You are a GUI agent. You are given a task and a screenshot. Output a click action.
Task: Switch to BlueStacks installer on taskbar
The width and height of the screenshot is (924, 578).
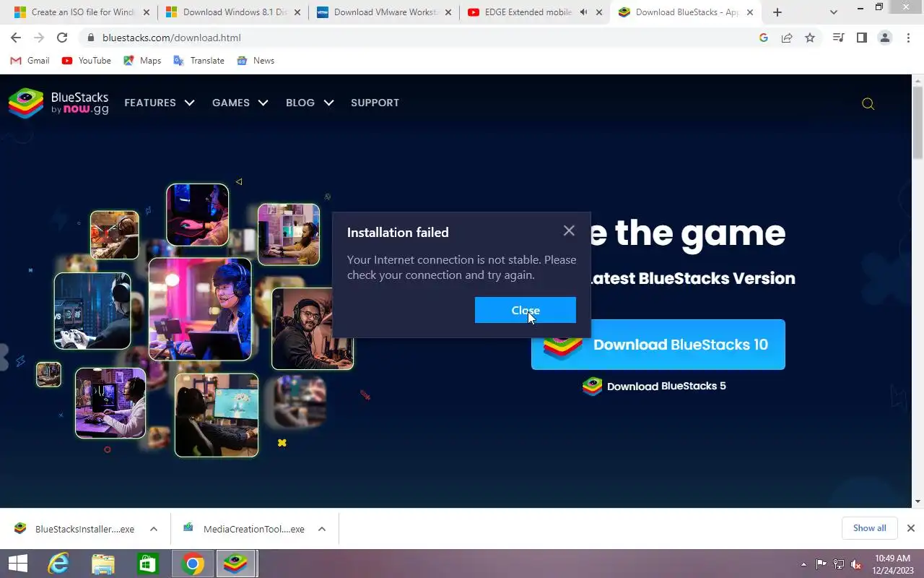(x=235, y=564)
